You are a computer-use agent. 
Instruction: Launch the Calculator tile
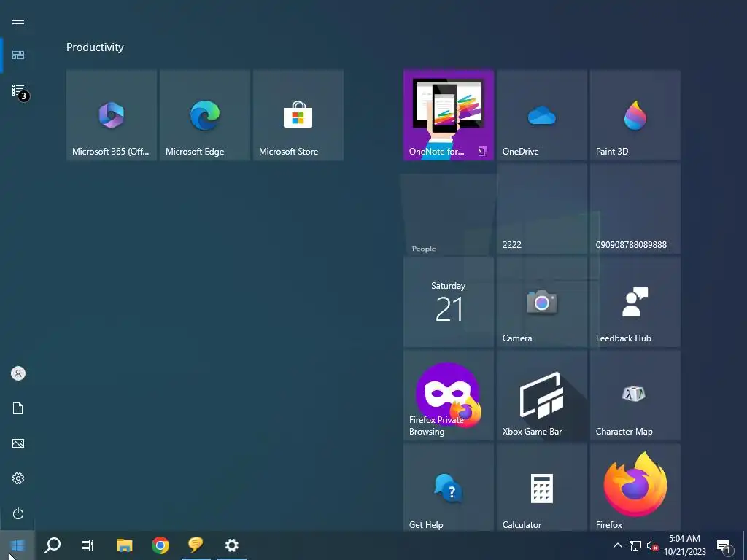coord(542,487)
